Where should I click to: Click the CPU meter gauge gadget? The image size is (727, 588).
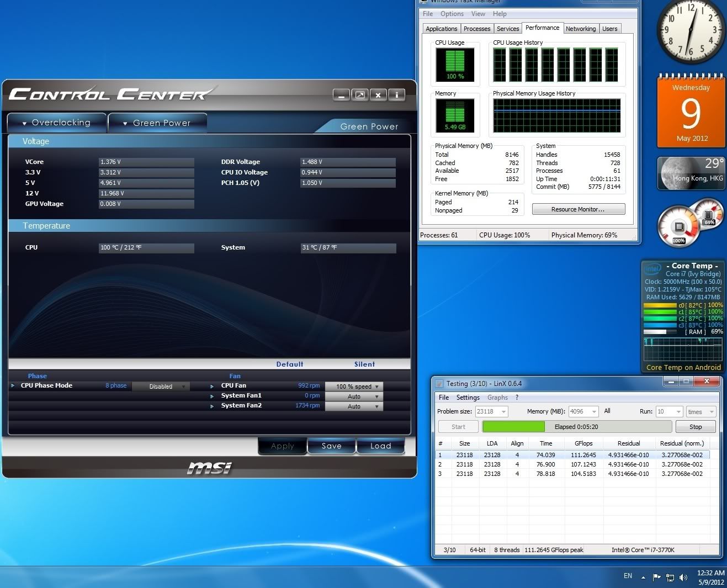pyautogui.click(x=679, y=226)
